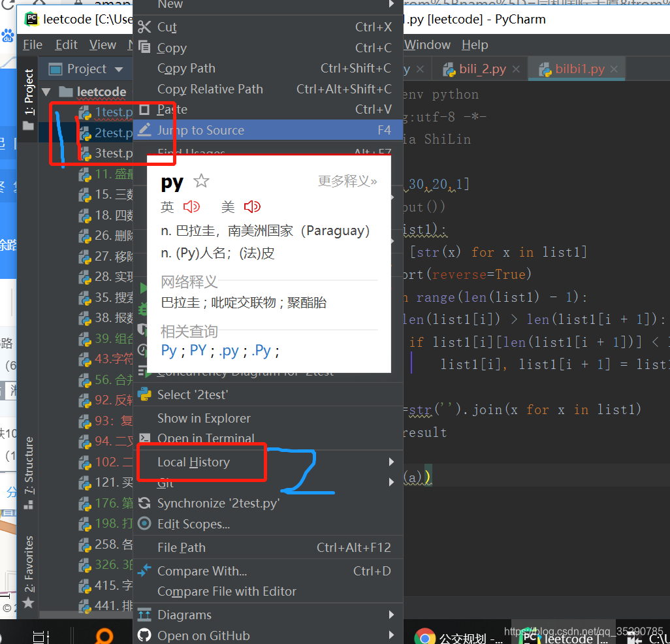The height and width of the screenshot is (644, 670).
Task: Open the Project view dropdown
Action: click(x=119, y=69)
